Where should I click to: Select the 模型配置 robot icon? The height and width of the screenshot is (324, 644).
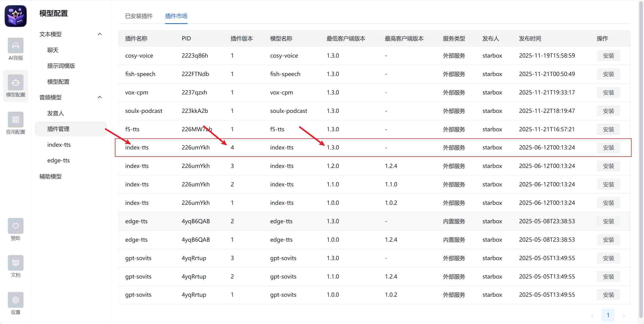click(x=16, y=83)
